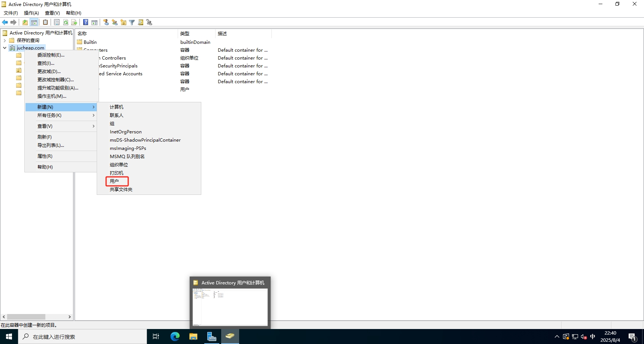This screenshot has width=644, height=344.
Task: Click the builtinDomain type cell
Action: coord(195,42)
